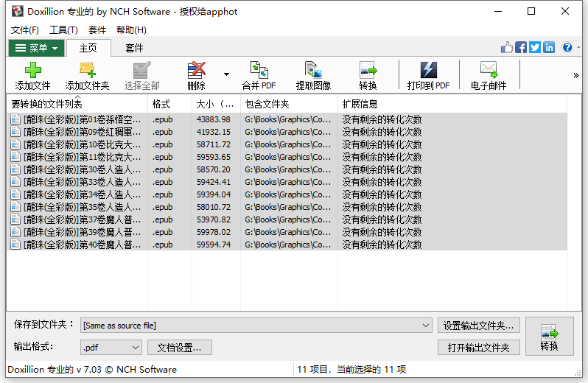Image resolution: width=588 pixels, height=383 pixels.
Task: Click the application icon in title bar
Action: pyautogui.click(x=17, y=11)
